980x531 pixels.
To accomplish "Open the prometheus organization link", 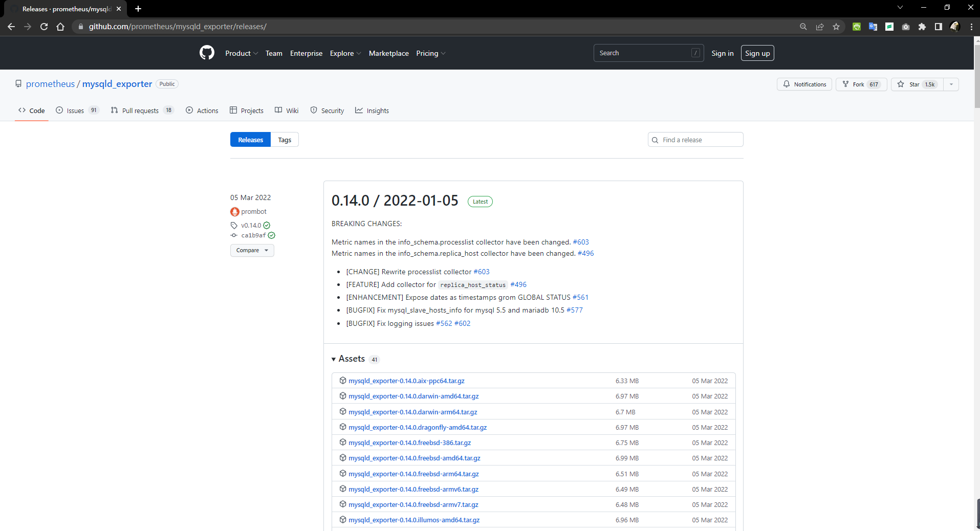I will coord(50,84).
